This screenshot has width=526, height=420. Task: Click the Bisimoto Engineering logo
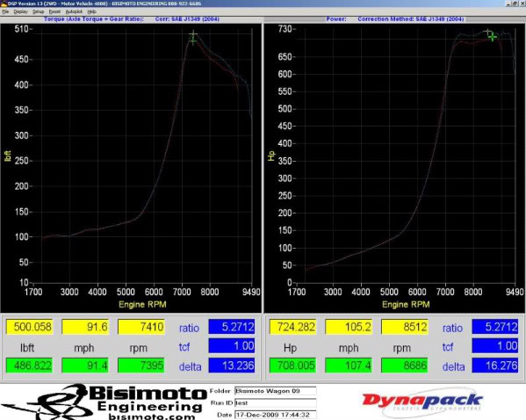pyautogui.click(x=104, y=402)
